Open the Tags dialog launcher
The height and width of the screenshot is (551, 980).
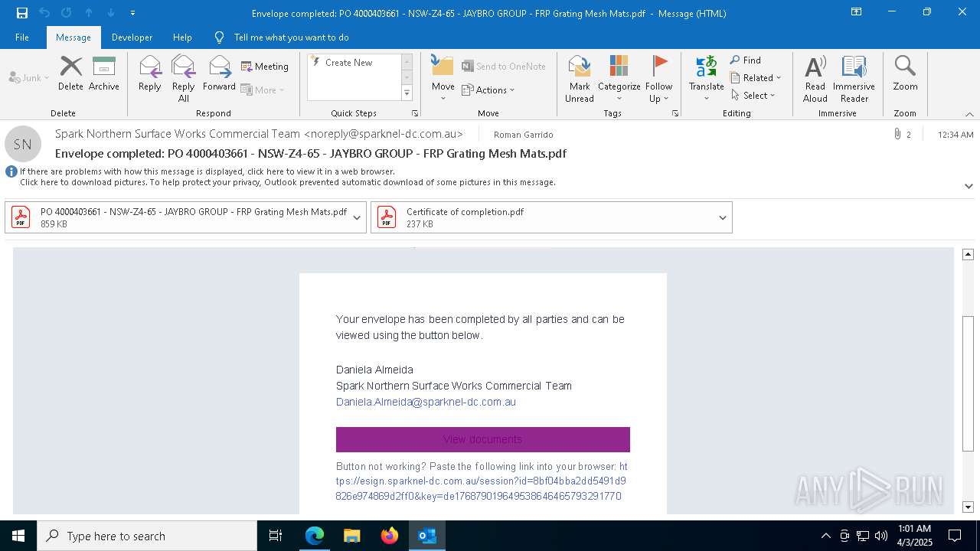coord(675,113)
